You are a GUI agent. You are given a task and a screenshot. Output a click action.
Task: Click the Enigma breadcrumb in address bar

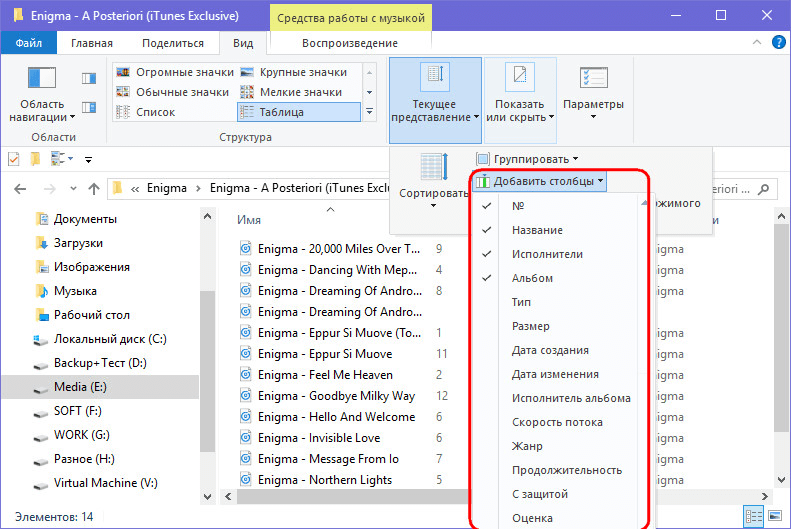(166, 188)
